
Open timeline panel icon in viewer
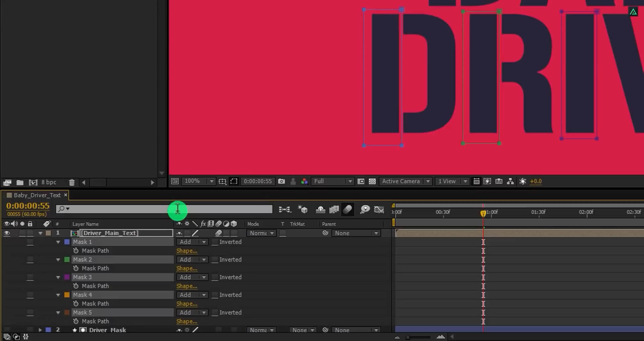point(499,181)
